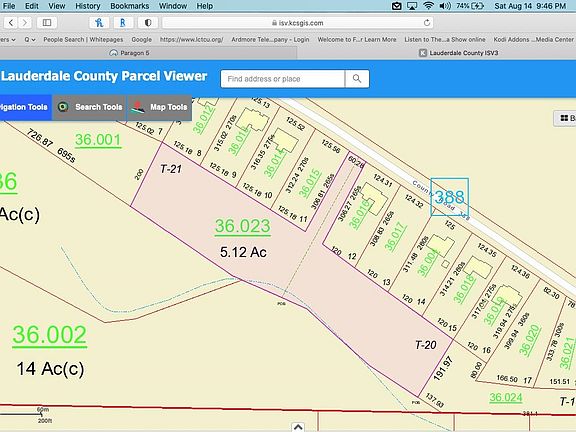576x432 pixels.
Task: Expand the Q bookmarks folder dropdown
Action: (29, 39)
